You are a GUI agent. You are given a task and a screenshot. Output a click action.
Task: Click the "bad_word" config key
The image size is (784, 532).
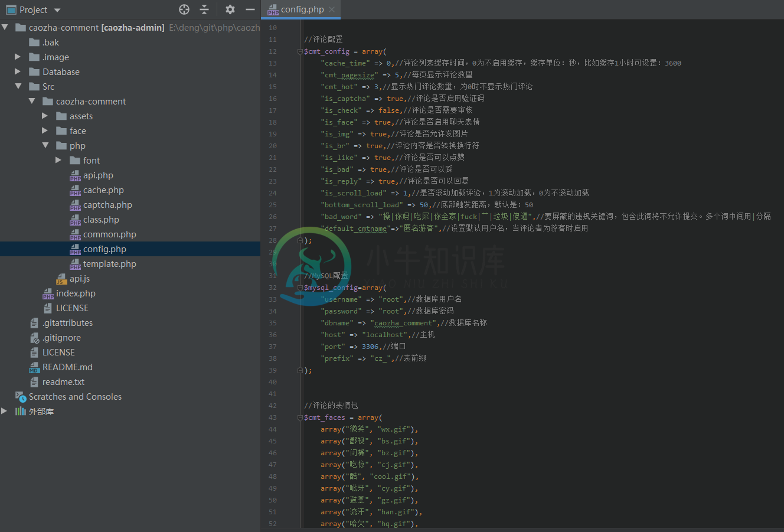click(x=341, y=217)
